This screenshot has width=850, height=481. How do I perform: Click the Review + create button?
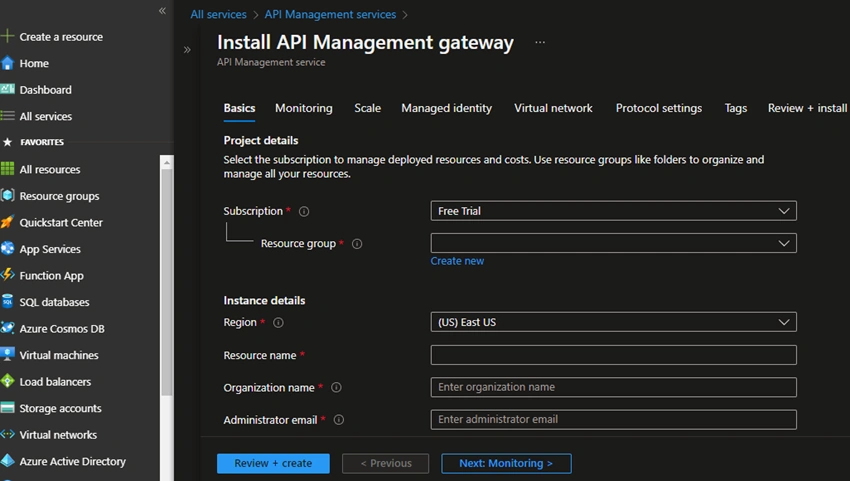(x=273, y=464)
